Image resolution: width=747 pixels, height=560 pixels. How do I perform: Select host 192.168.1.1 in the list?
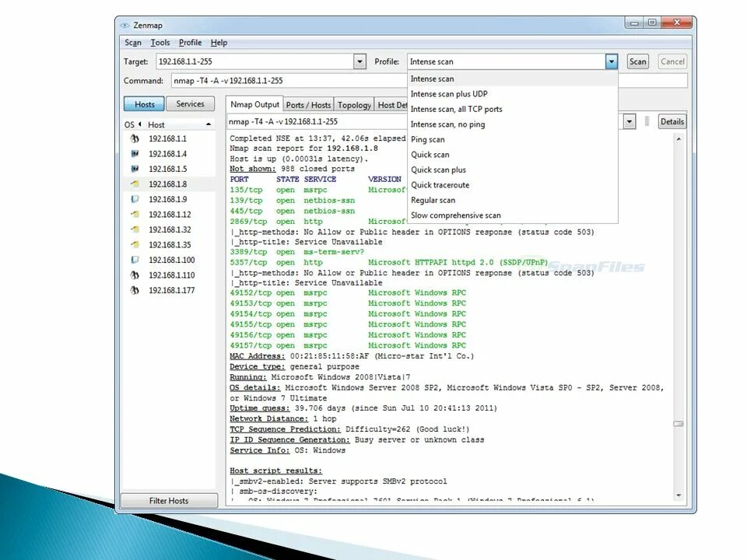click(168, 138)
